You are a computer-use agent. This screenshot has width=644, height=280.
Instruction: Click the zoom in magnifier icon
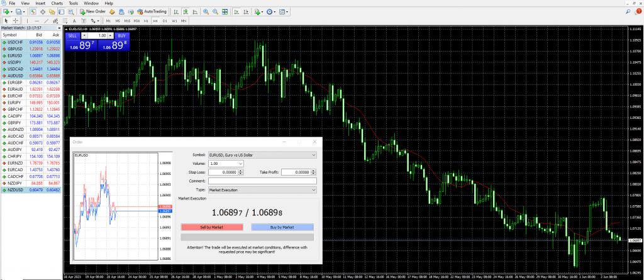coord(205,11)
